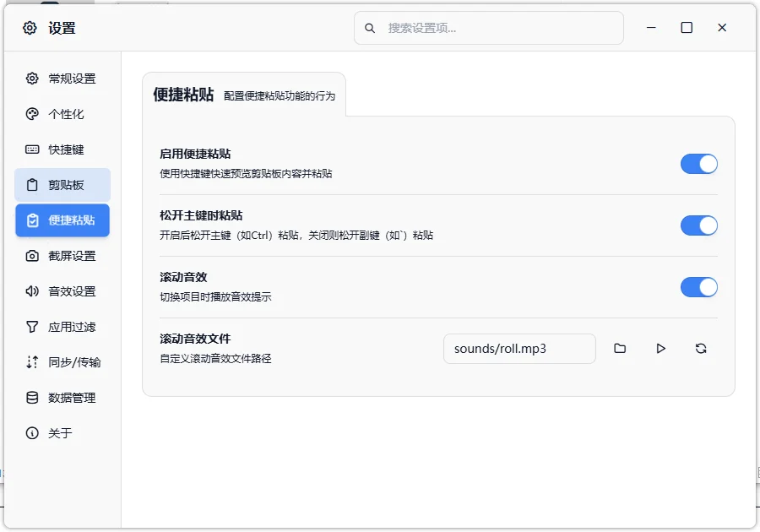The height and width of the screenshot is (532, 760).
Task: Click the 自定义滚动音效文件路径 description
Action: 215,359
